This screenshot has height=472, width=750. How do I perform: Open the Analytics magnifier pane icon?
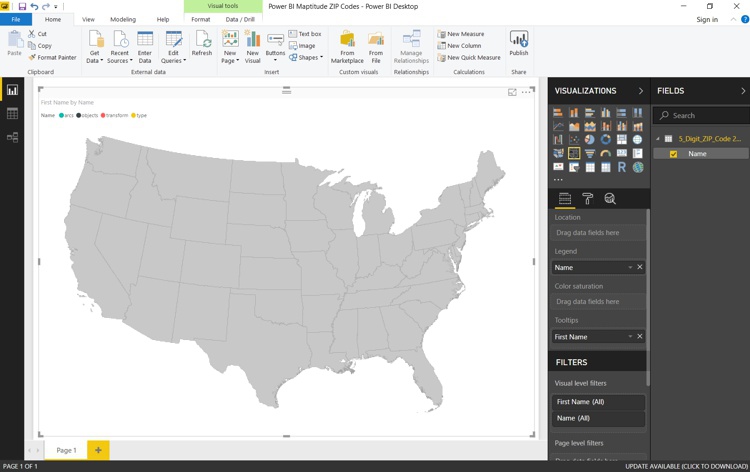(x=609, y=199)
